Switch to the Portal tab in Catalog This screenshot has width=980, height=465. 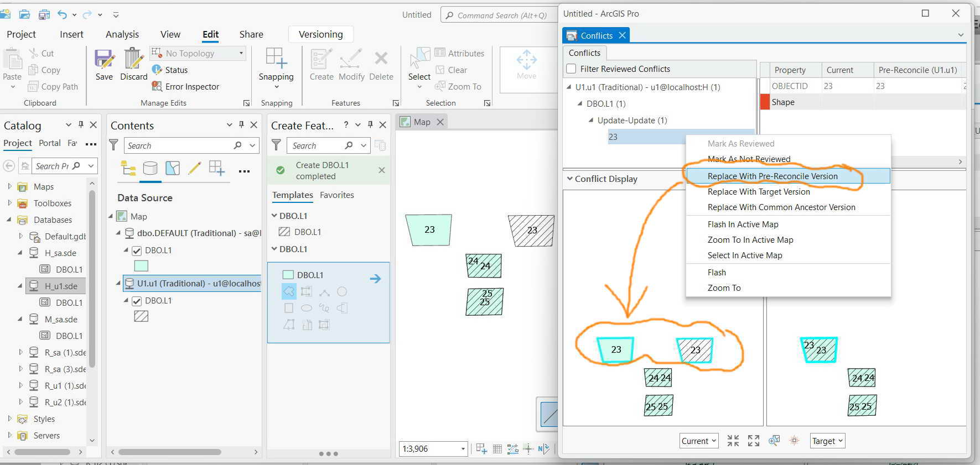click(50, 143)
